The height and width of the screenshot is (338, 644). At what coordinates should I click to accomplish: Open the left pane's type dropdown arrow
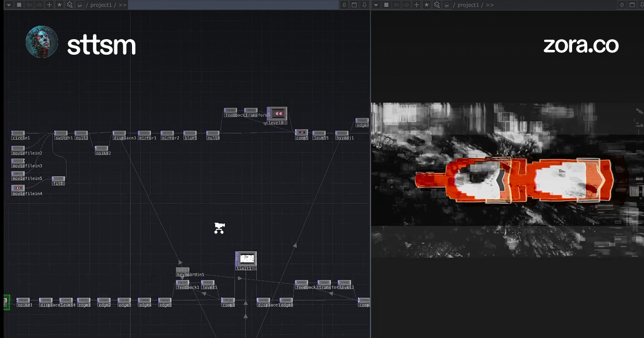click(8, 5)
